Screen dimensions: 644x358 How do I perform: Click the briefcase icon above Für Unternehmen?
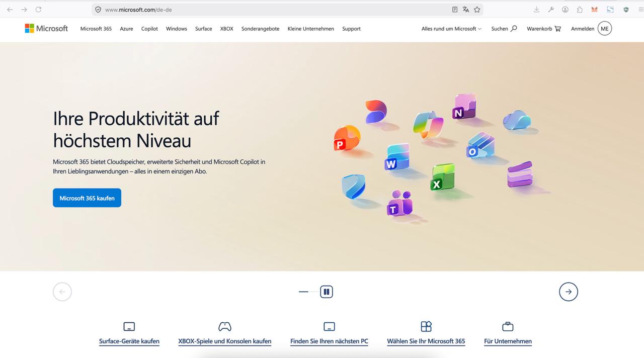coord(508,326)
